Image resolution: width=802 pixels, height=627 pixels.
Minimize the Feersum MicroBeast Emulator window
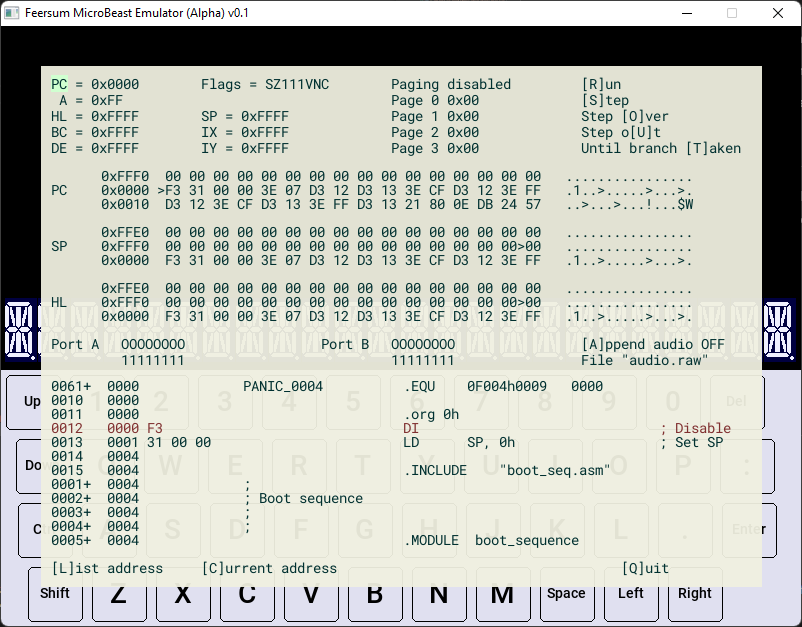tap(687, 13)
